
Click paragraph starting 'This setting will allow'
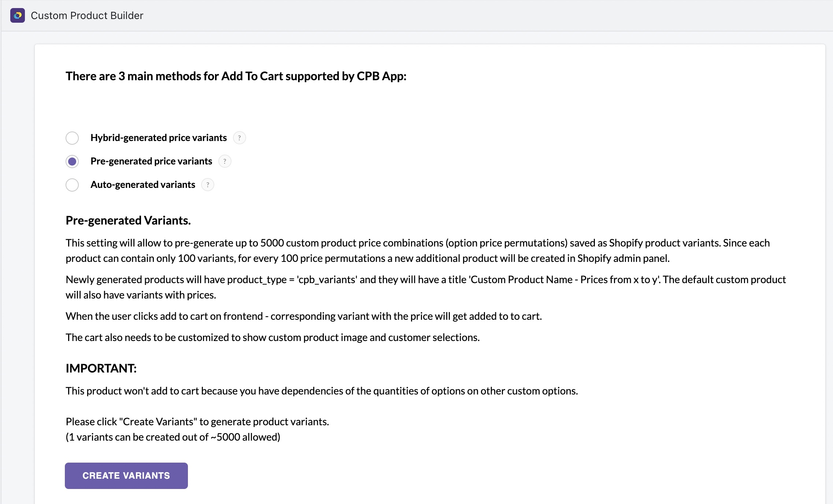[418, 251]
